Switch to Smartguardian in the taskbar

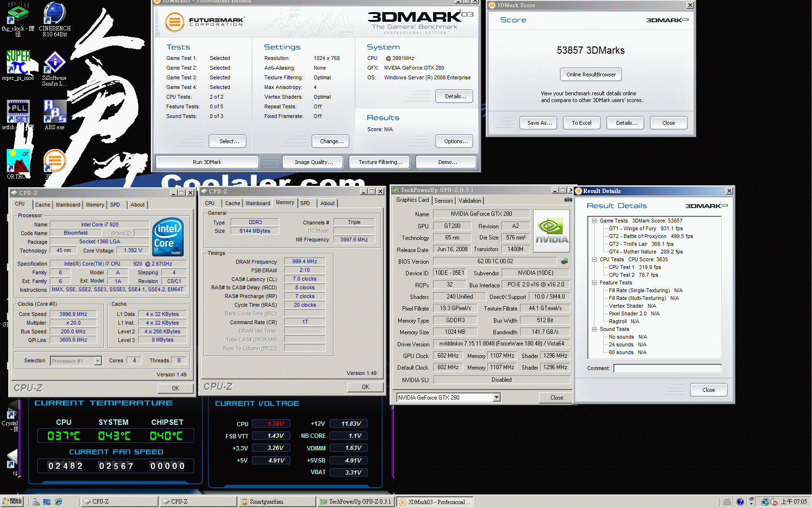(x=277, y=502)
